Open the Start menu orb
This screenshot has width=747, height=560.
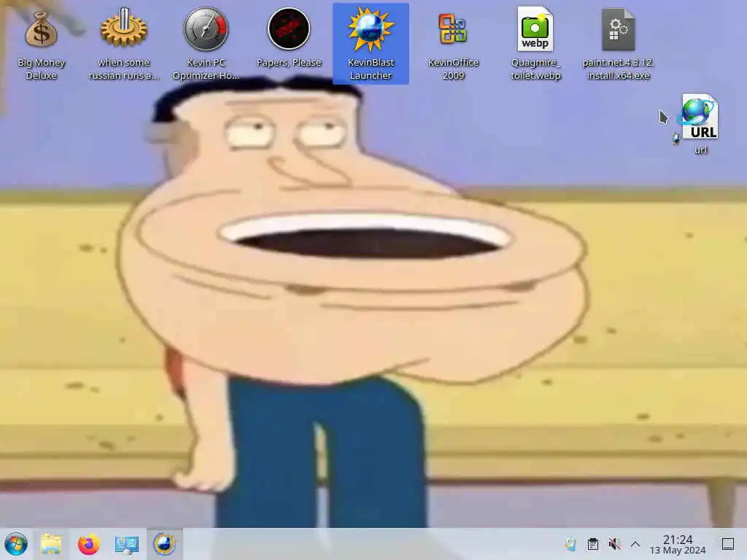point(16,544)
